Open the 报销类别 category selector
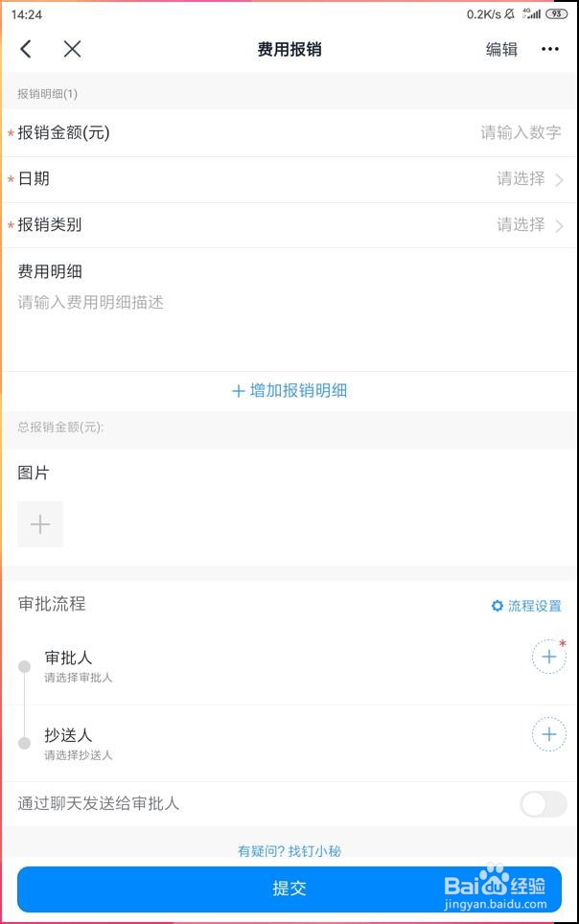The width and height of the screenshot is (579, 924). [288, 224]
